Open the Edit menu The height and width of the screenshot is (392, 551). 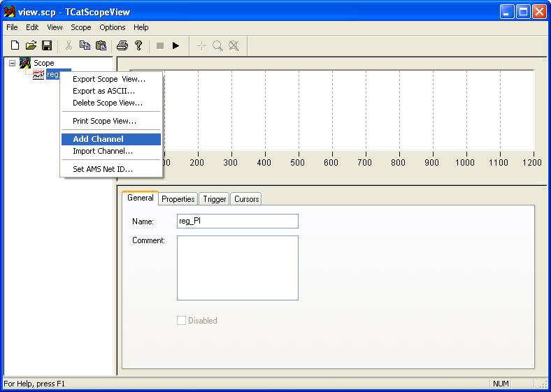click(x=32, y=27)
